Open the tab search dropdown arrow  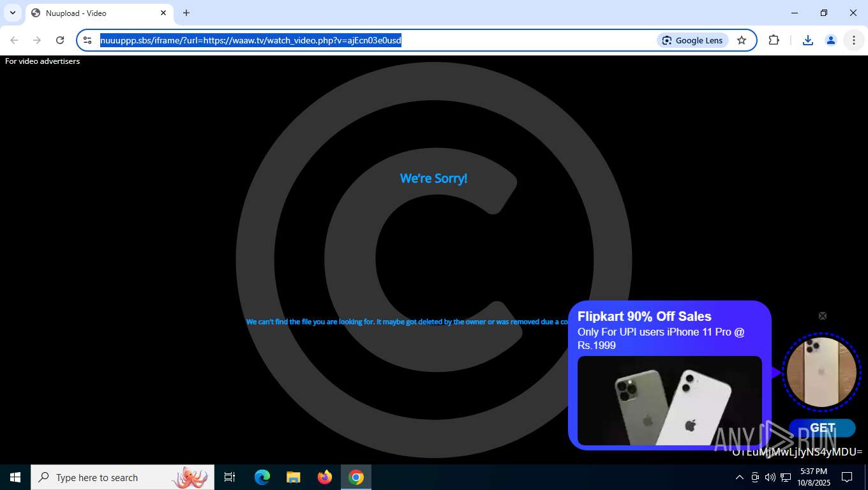[13, 13]
